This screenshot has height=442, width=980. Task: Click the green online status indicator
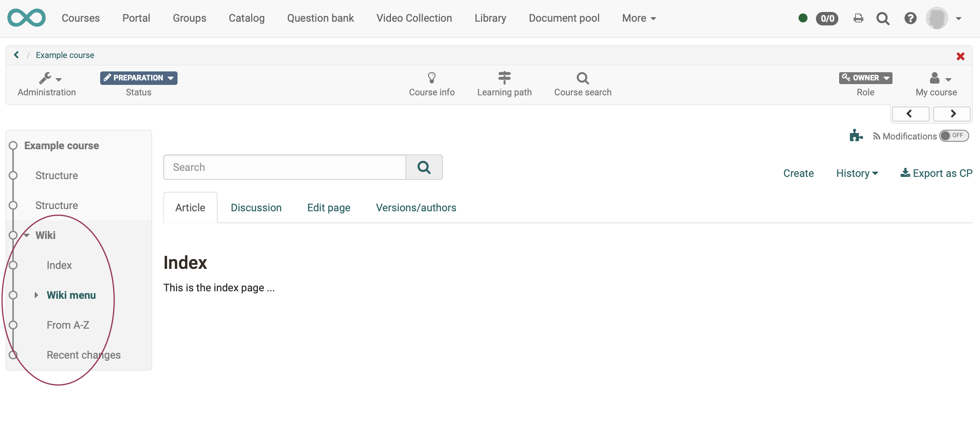tap(803, 18)
